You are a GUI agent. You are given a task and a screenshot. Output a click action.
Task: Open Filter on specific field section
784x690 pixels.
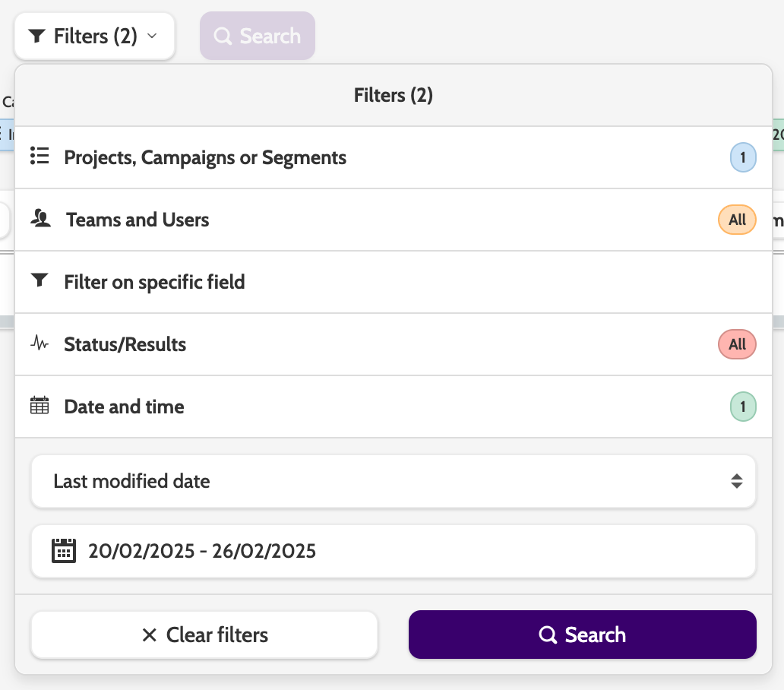(x=154, y=282)
